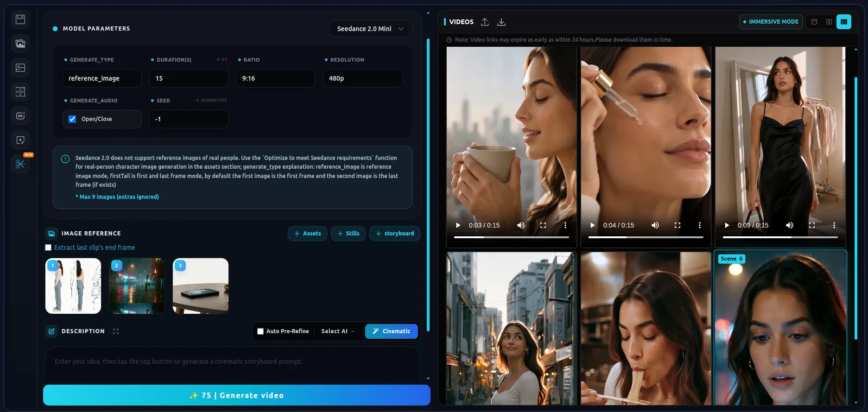
Task: Open the grid layout sidebar icon
Action: coord(20,92)
